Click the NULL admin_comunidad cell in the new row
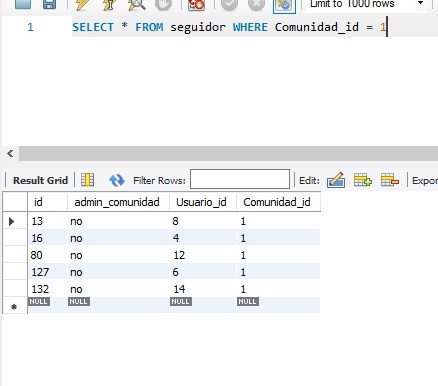 118,305
